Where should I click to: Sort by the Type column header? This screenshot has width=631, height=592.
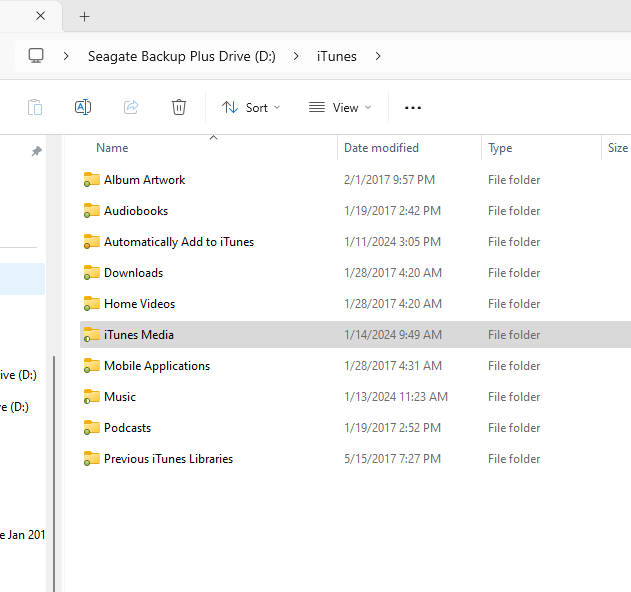(x=500, y=148)
